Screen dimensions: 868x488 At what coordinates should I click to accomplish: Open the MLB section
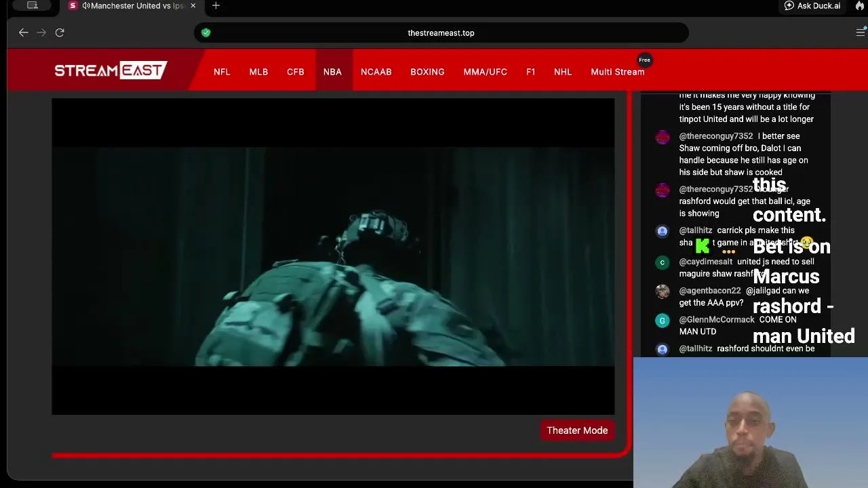click(x=258, y=72)
